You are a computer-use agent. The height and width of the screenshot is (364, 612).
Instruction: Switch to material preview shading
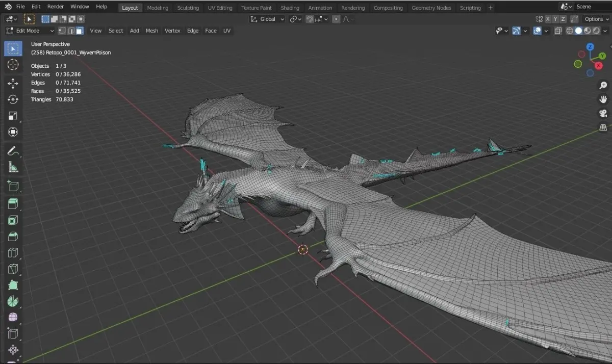click(586, 31)
